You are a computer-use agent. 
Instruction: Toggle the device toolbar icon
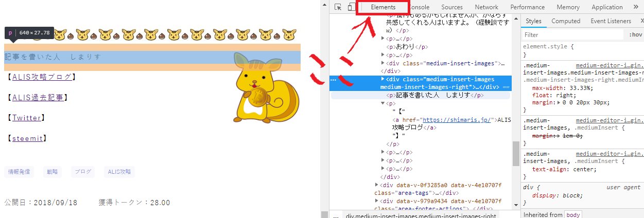coord(352,7)
